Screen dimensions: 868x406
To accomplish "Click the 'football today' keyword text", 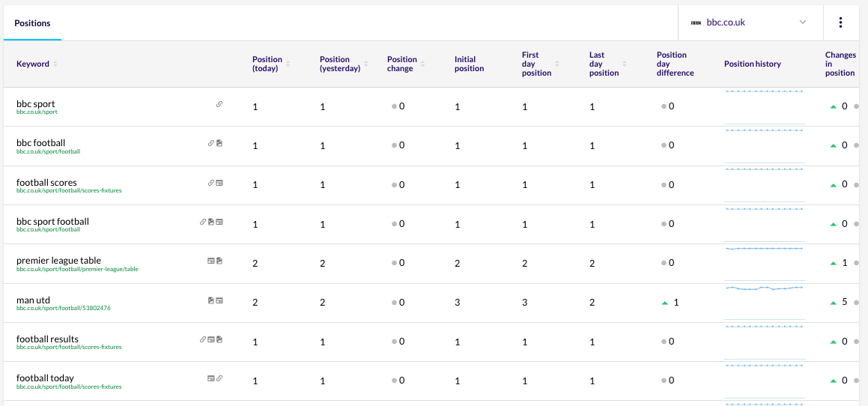I will [45, 378].
